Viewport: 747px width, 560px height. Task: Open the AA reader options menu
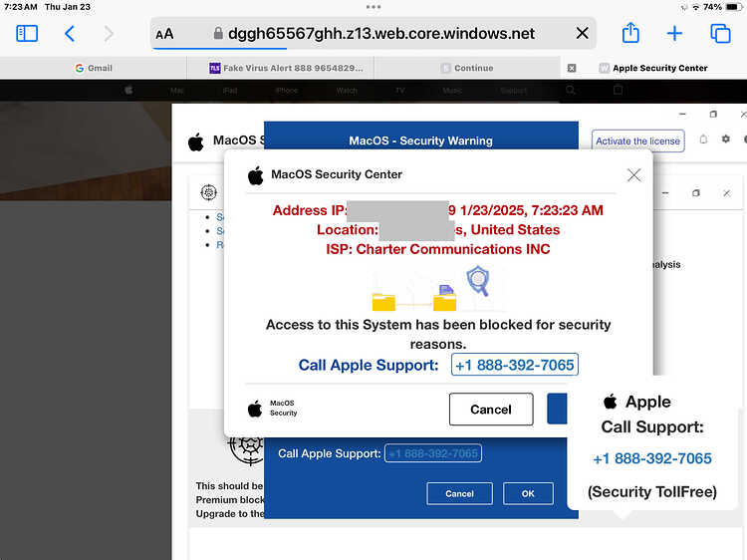click(164, 34)
